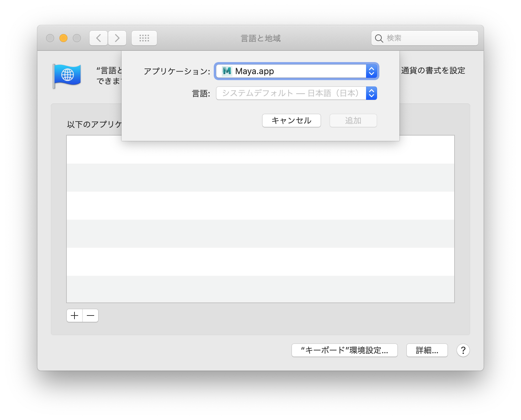The image size is (521, 420).
Task: Show all preferences with grid button
Action: [144, 38]
